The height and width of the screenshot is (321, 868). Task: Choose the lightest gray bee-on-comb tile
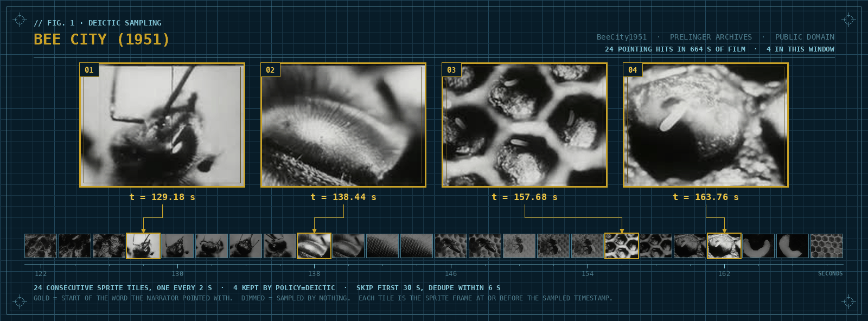pyautogui.click(x=519, y=246)
